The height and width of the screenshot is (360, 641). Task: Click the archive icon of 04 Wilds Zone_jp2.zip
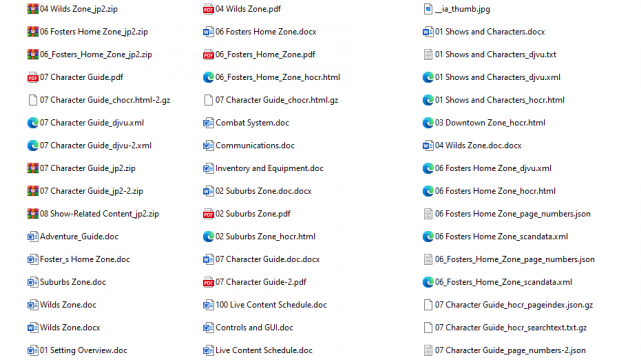coord(33,9)
